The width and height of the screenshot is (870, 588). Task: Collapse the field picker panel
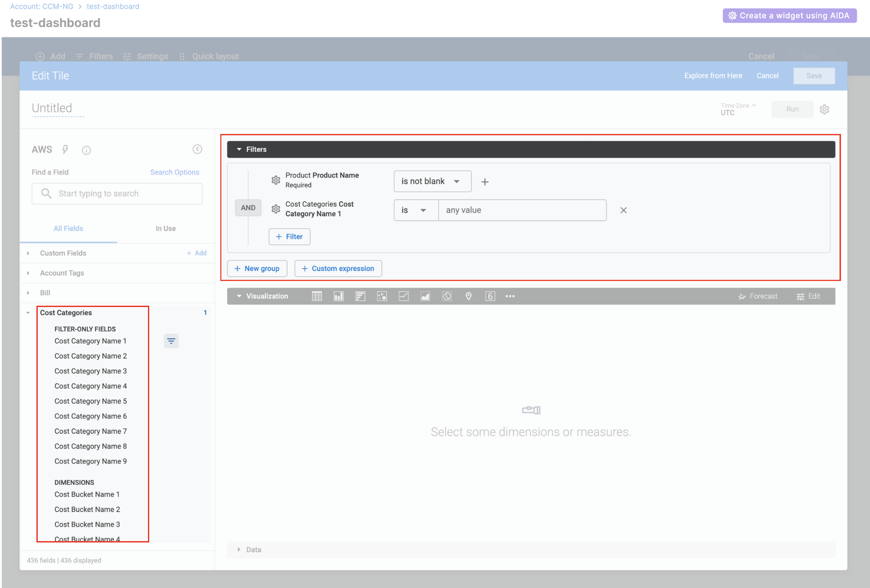(197, 149)
